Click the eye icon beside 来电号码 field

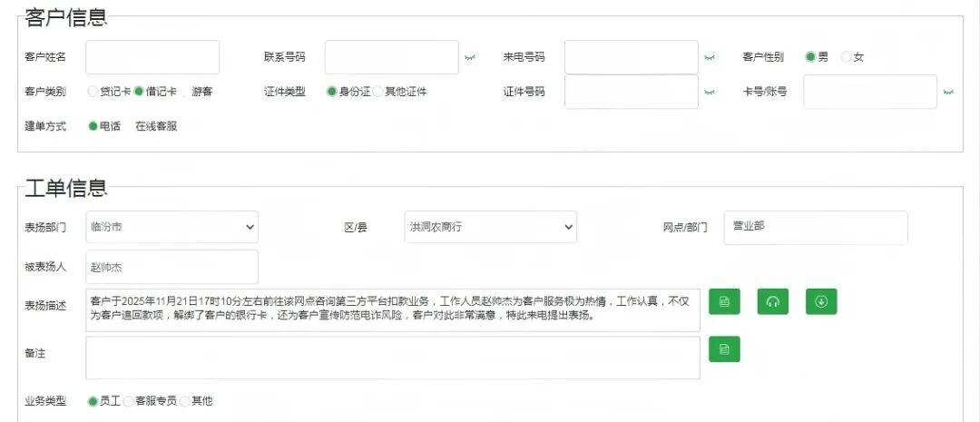tap(710, 57)
